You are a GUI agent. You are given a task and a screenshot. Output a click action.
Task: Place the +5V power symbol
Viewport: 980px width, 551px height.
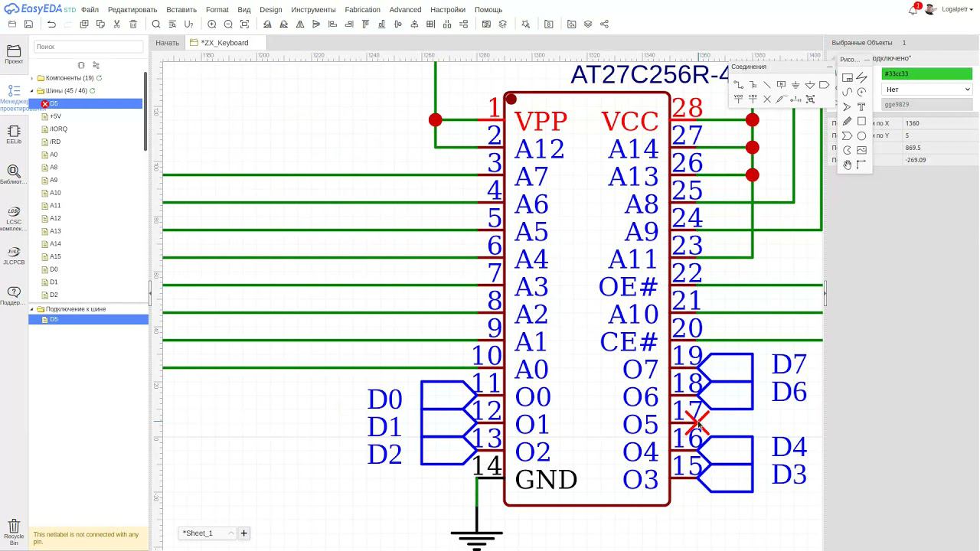click(753, 99)
